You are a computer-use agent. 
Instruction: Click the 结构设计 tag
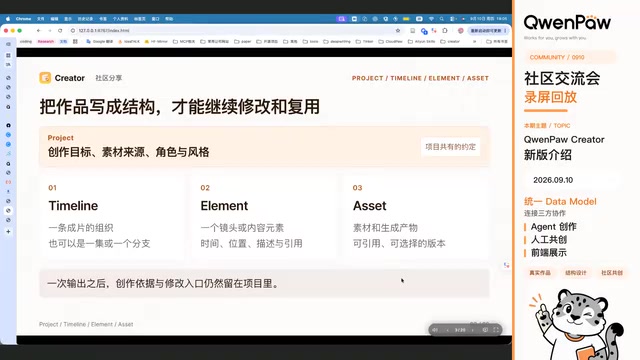576,273
